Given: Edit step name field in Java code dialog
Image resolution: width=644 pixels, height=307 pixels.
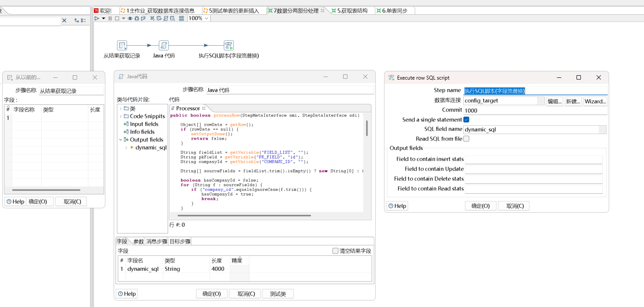Looking at the screenshot, I should (x=290, y=90).
